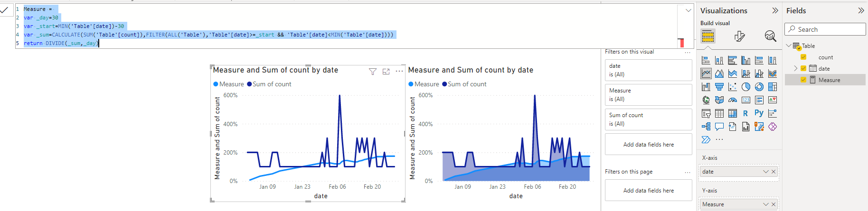Select the Paginated report visual
Screen dimensions: 868x211
pos(746,127)
